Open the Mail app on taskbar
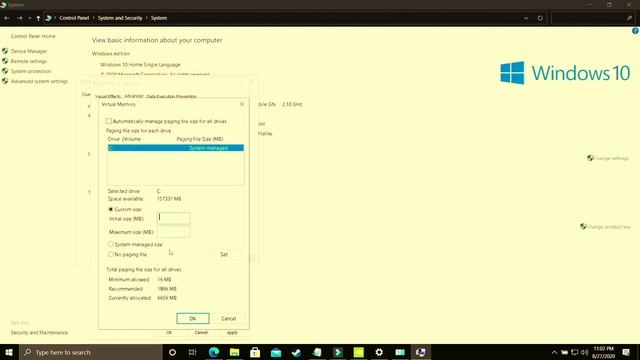The width and height of the screenshot is (640, 360). pos(276,352)
